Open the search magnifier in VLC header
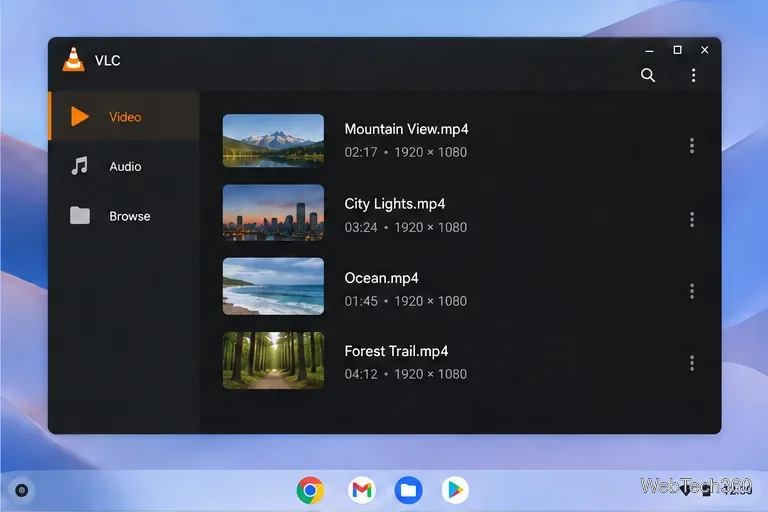The image size is (768, 512). coord(648,75)
